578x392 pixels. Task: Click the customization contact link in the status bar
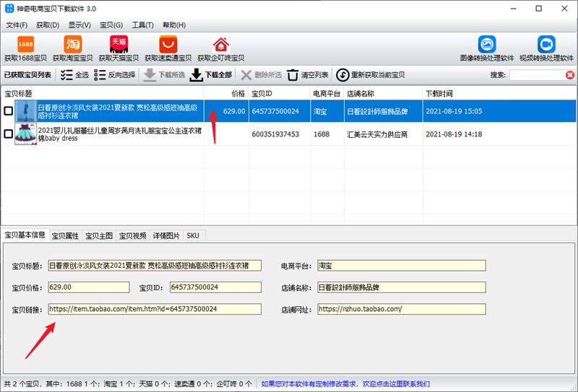345,384
